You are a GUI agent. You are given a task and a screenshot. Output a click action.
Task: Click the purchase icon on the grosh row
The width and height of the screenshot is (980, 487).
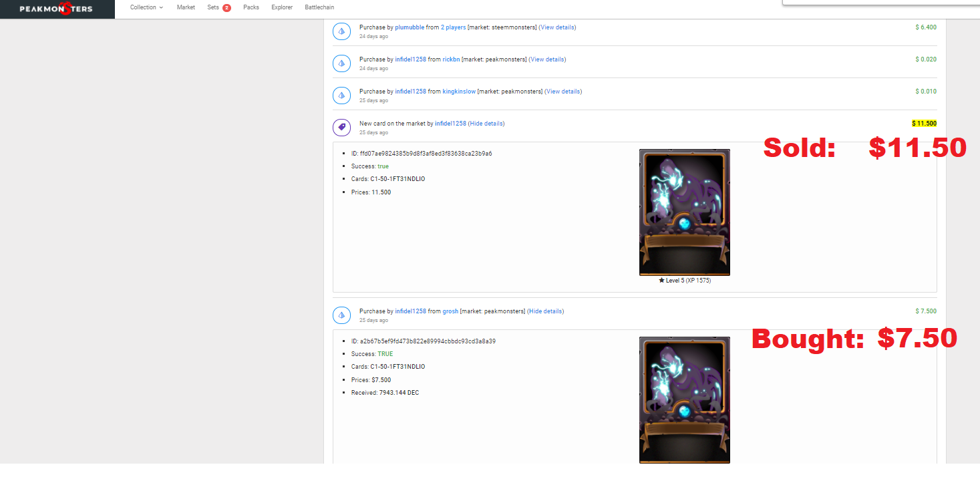[341, 315]
